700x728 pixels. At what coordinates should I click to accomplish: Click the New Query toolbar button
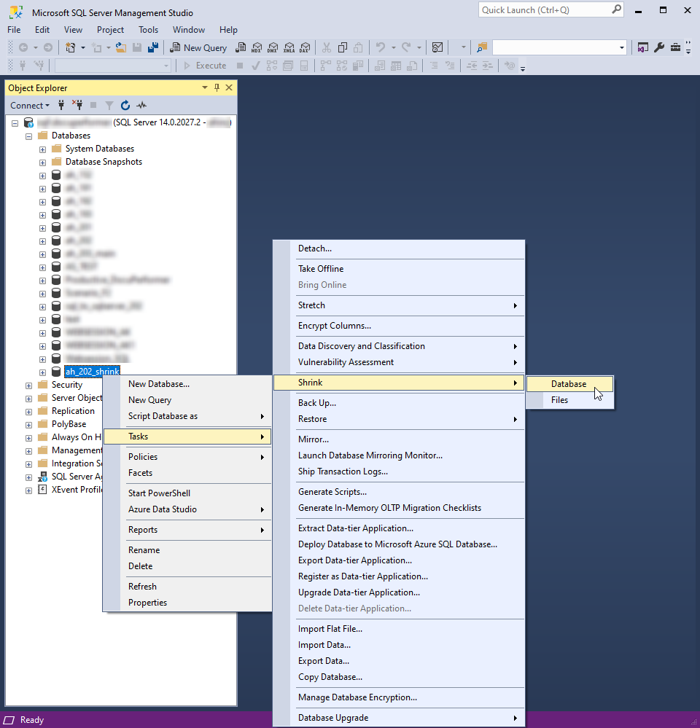click(x=198, y=47)
